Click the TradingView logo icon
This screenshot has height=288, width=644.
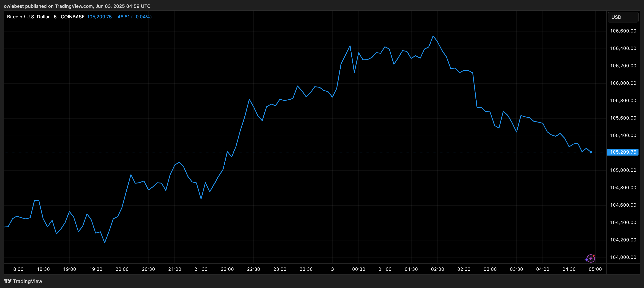coord(7,281)
